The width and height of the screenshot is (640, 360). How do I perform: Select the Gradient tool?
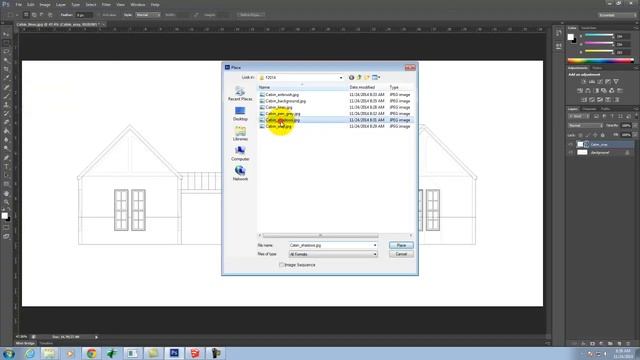pyautogui.click(x=6, y=131)
